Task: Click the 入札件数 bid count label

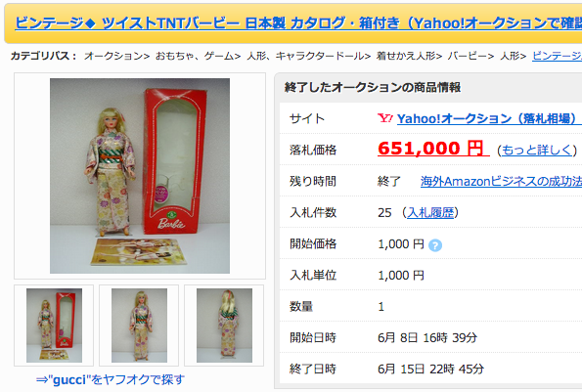Action: click(313, 212)
